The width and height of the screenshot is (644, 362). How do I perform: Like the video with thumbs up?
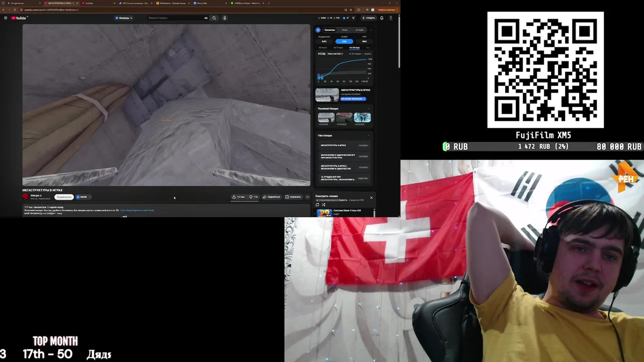[x=238, y=197]
